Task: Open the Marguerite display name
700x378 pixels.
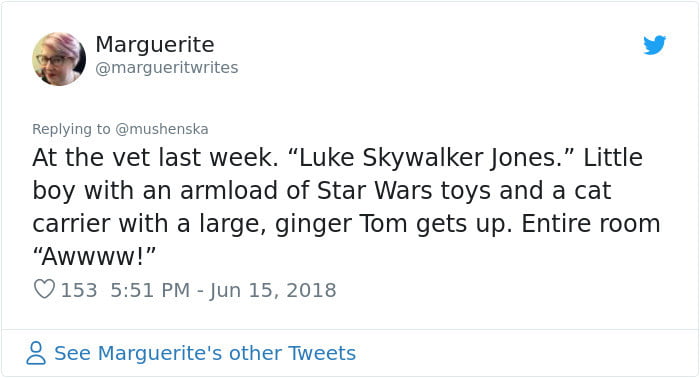Action: pos(155,45)
